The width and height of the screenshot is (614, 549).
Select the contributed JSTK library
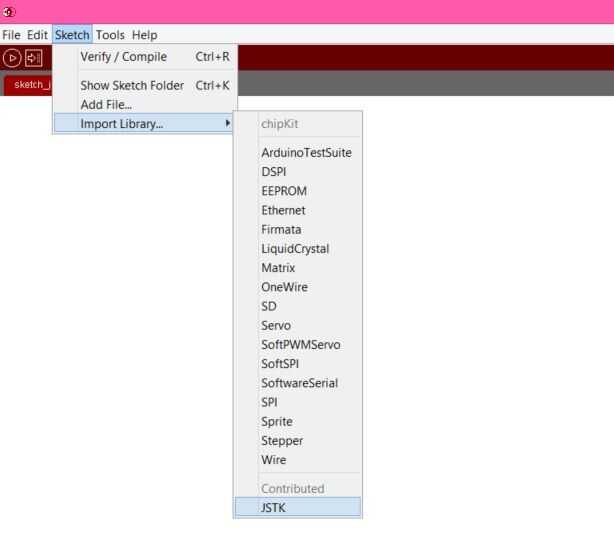(x=298, y=507)
